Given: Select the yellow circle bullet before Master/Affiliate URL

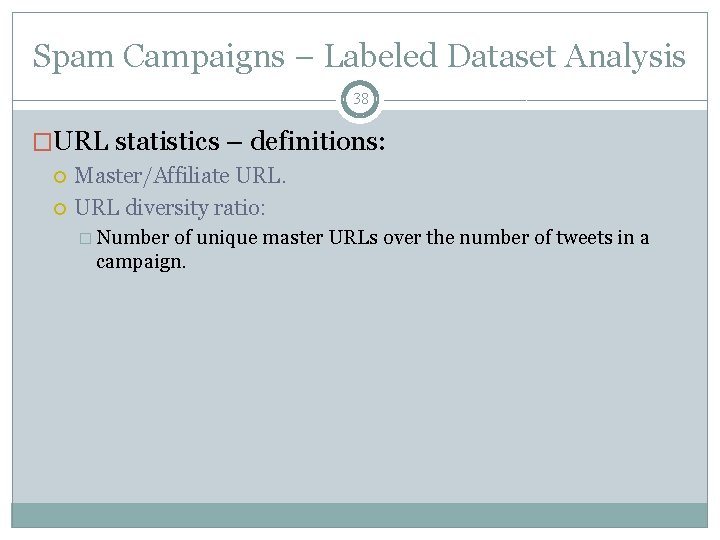Looking at the screenshot, I should click(60, 177).
